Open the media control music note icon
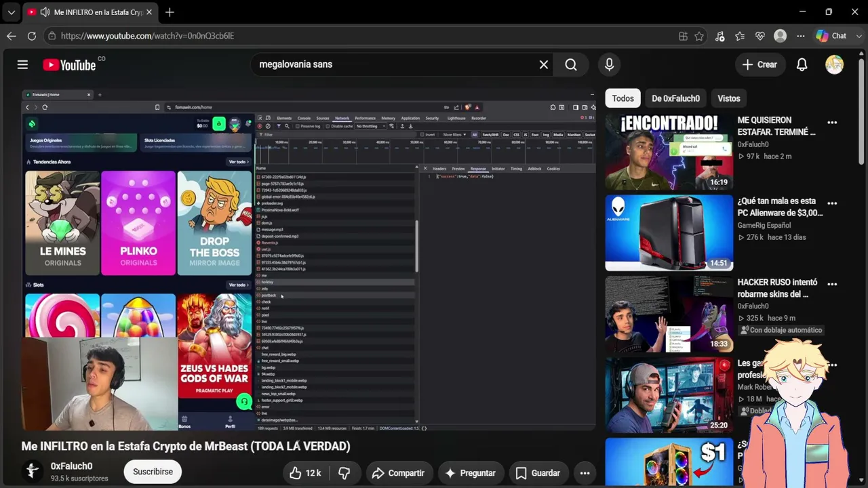This screenshot has height=488, width=868. click(719, 36)
